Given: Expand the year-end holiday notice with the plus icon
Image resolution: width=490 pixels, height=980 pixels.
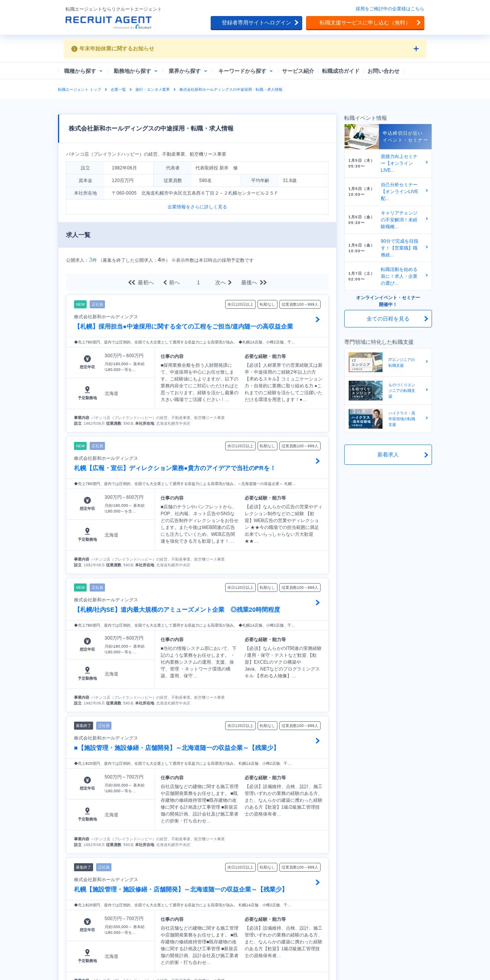Looking at the screenshot, I should (416, 49).
